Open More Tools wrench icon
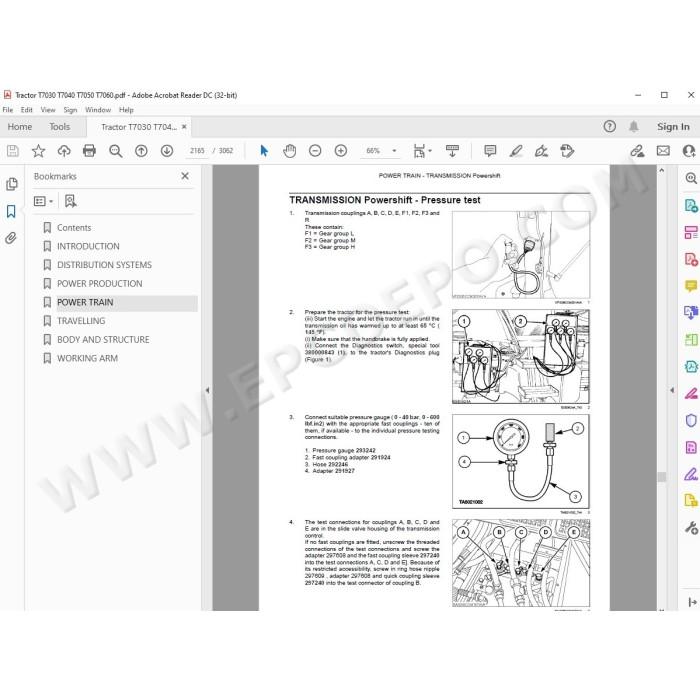This screenshot has height=700, width=700. 691,528
